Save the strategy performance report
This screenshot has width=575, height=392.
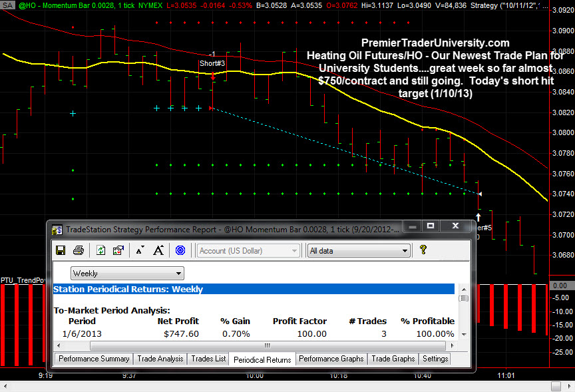coord(61,250)
